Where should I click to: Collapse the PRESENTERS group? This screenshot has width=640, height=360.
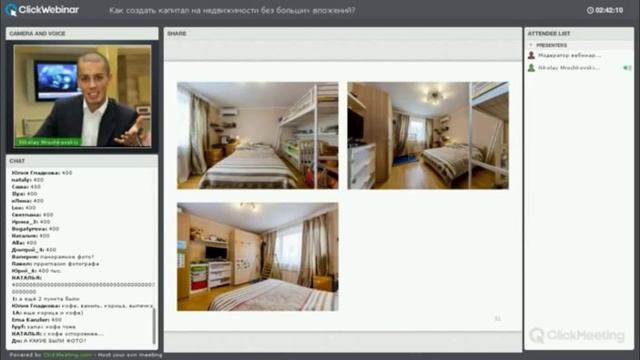pos(531,45)
